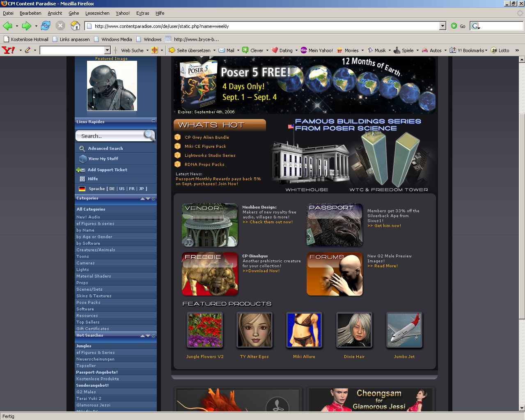Click the Get him now! link
The height and width of the screenshot is (420, 525).
[x=384, y=226]
